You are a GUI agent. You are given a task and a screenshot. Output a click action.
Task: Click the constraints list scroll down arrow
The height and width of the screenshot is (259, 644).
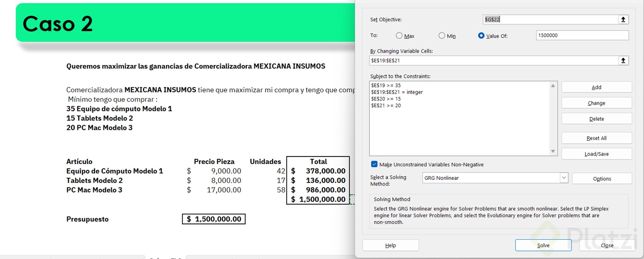[553, 151]
